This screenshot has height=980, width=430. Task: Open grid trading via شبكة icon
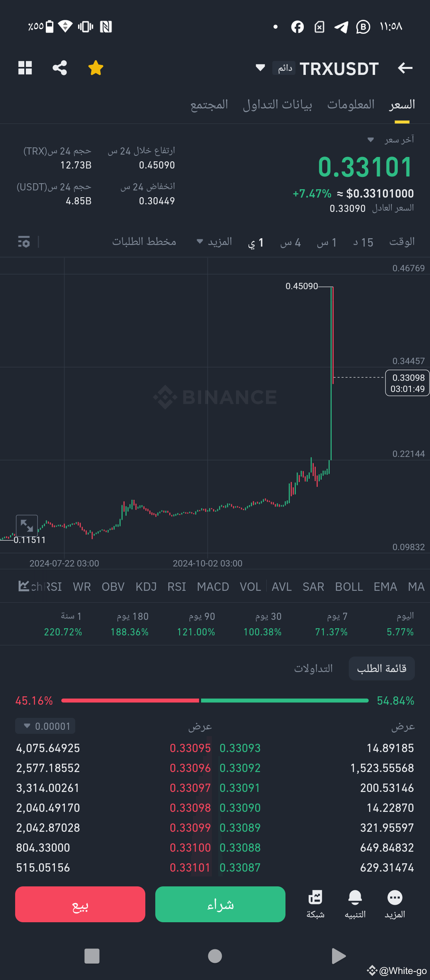315,904
